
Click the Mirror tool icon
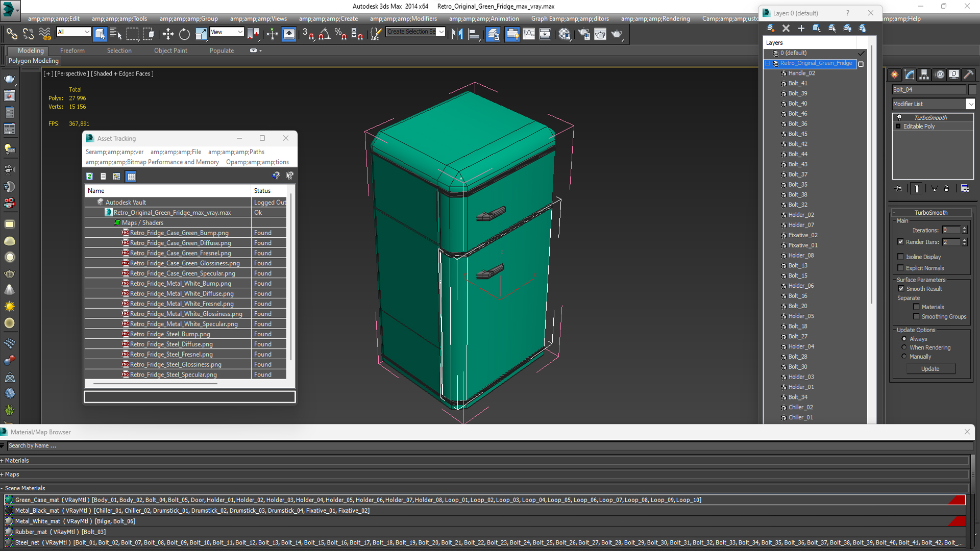pyautogui.click(x=457, y=34)
